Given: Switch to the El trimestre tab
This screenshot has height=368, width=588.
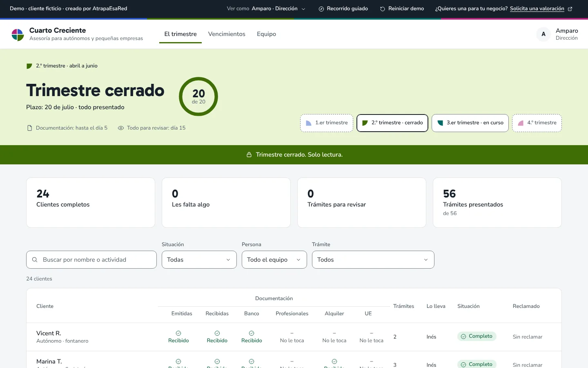Looking at the screenshot, I should coord(180,34).
